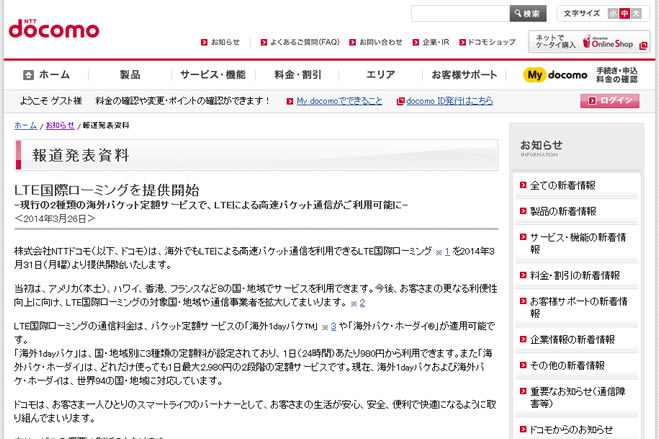Click the article title LTE国際ローミングを提供開始
The image size is (659, 439).
pyautogui.click(x=107, y=190)
